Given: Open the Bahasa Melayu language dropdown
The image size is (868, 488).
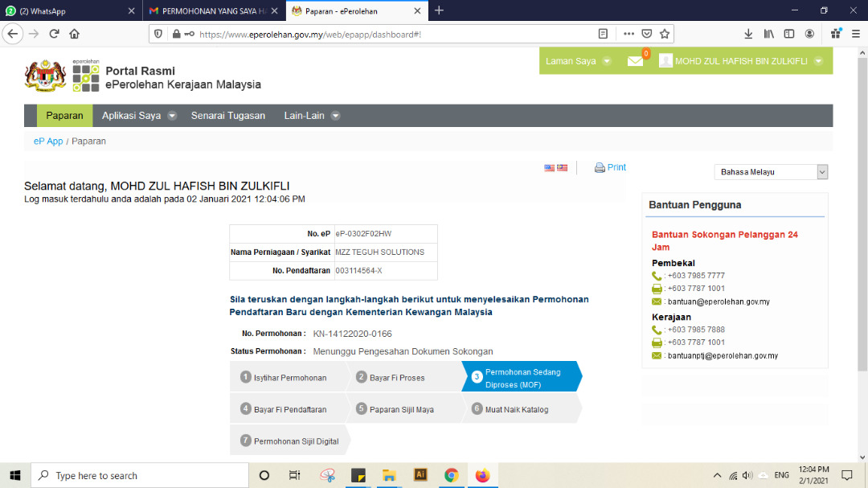Looking at the screenshot, I should point(771,172).
